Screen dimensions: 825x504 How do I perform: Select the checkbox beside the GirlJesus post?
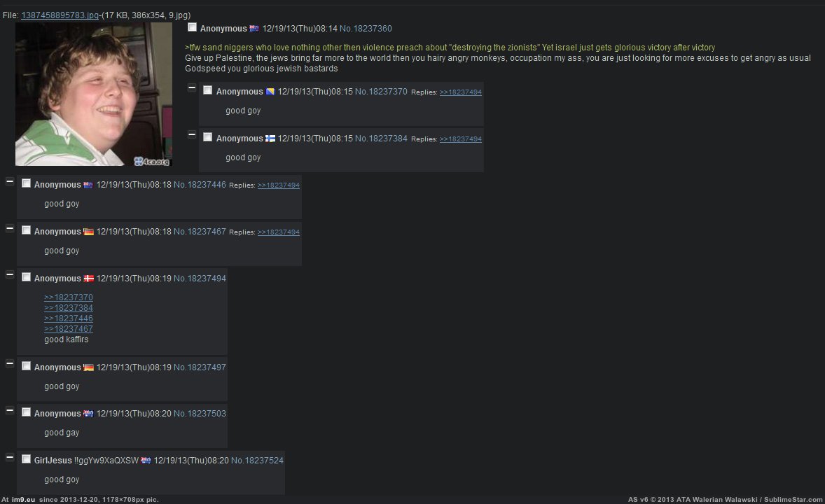point(27,459)
